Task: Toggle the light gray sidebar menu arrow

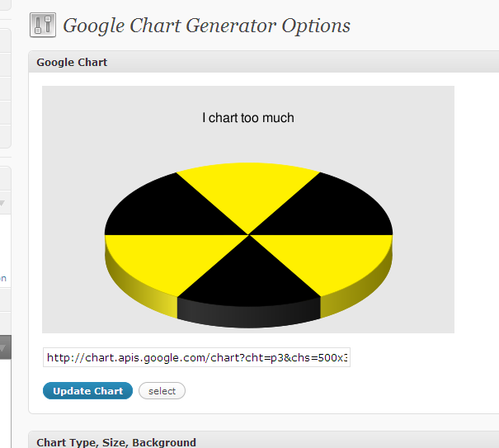Action: (2, 202)
